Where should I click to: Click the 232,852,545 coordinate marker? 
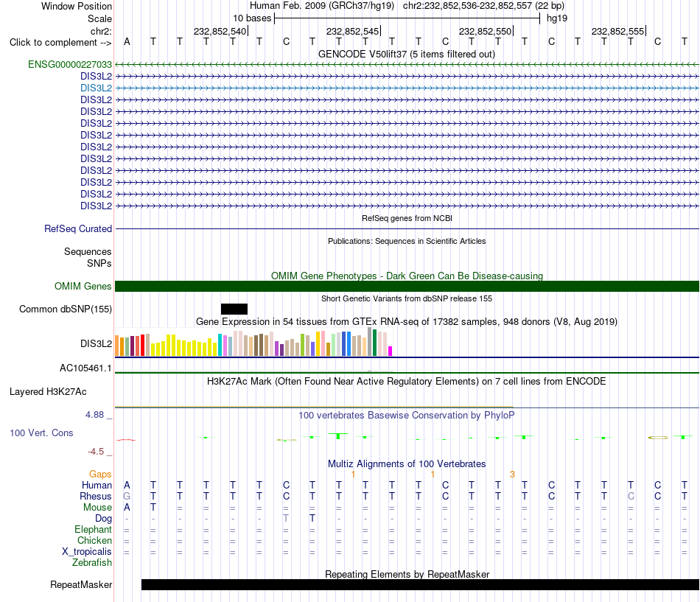click(353, 31)
